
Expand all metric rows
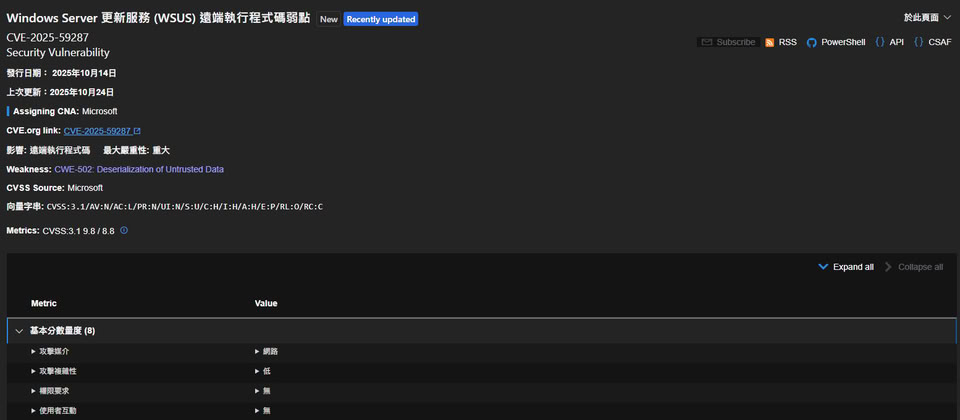click(x=845, y=267)
